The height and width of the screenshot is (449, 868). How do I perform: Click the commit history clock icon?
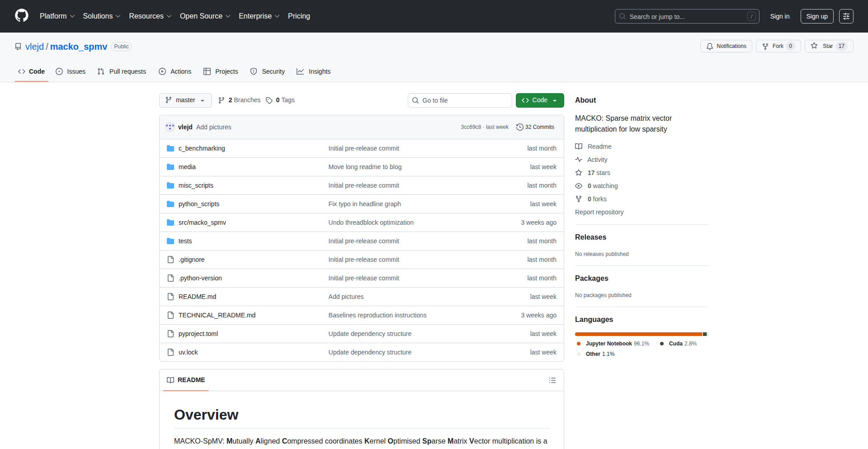tap(519, 127)
